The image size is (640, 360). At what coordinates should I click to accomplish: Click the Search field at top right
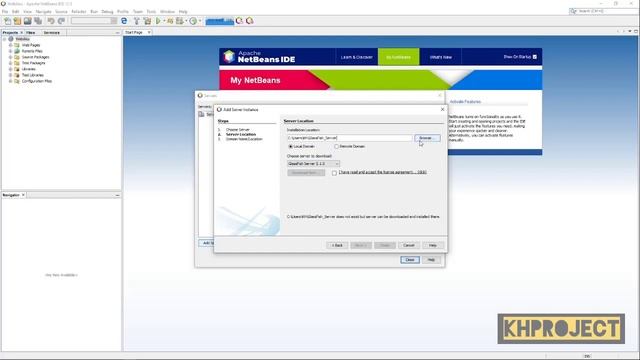click(x=603, y=11)
